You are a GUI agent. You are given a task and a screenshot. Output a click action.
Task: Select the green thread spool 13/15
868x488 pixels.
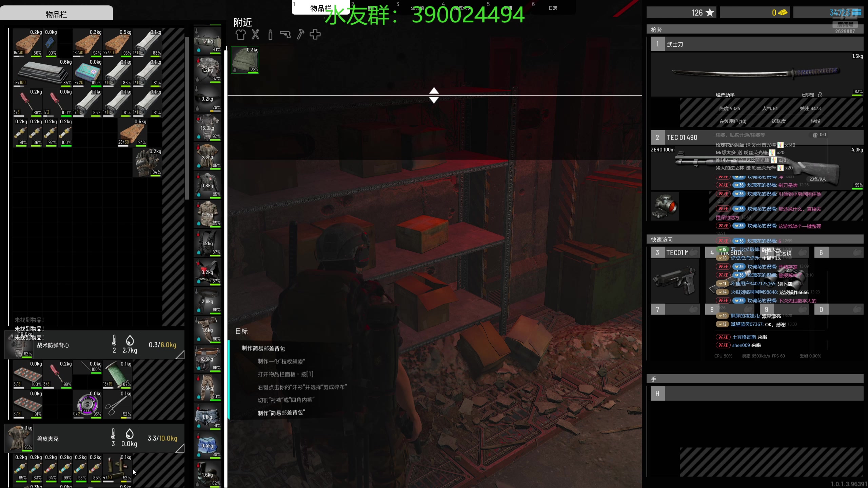click(x=117, y=374)
